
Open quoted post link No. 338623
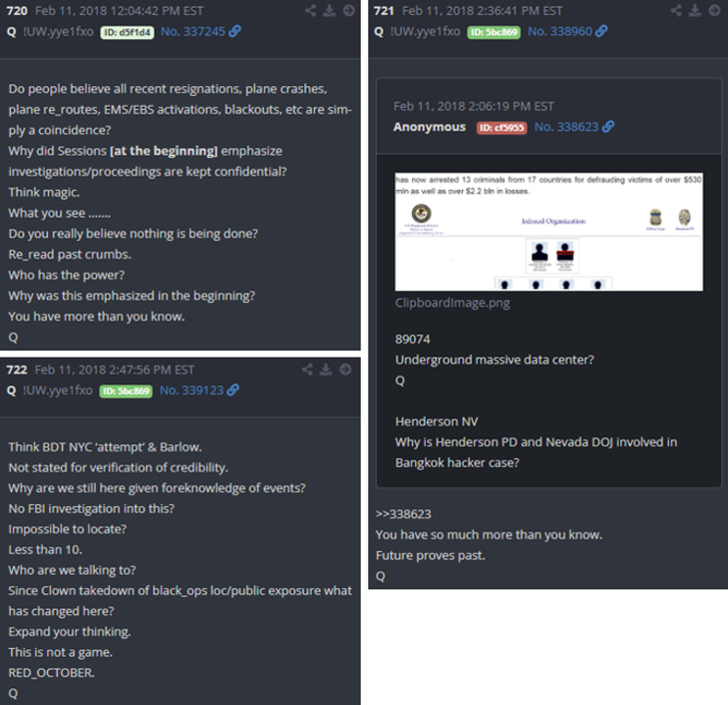click(x=574, y=126)
